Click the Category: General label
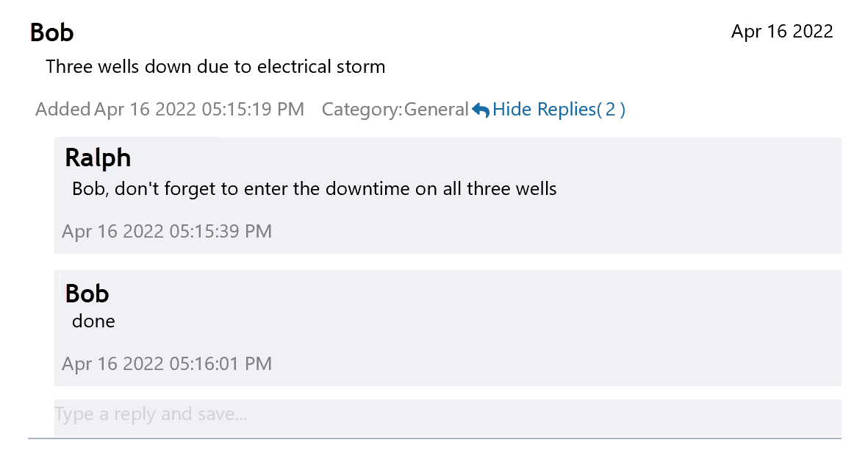The width and height of the screenshot is (868, 462). 395,110
